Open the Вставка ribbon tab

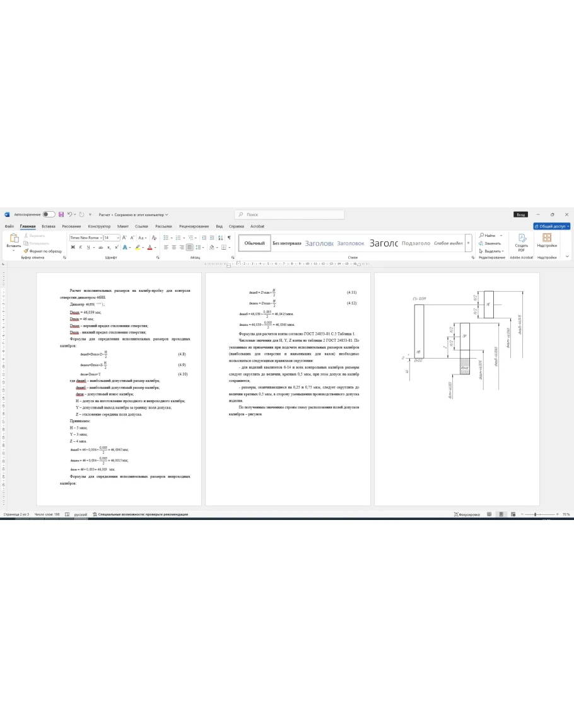(49, 226)
